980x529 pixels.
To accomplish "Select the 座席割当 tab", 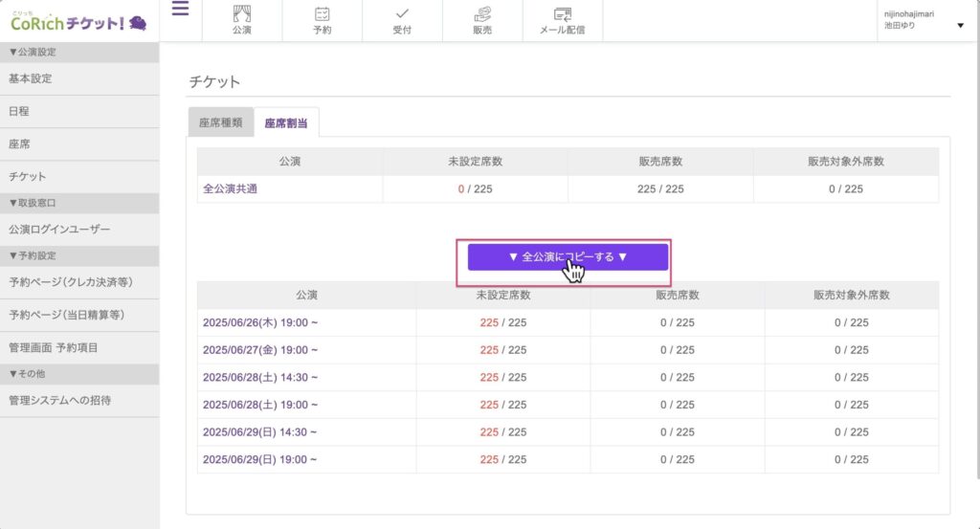I will click(x=286, y=122).
